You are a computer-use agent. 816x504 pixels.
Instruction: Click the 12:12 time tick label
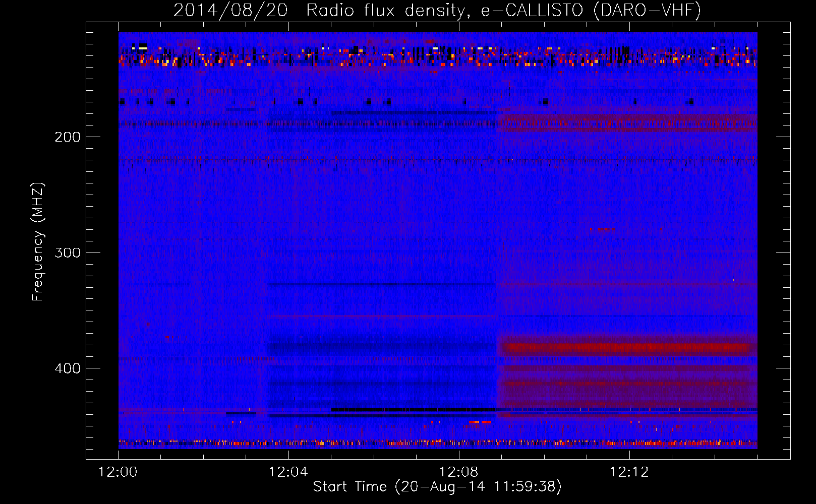click(x=629, y=472)
